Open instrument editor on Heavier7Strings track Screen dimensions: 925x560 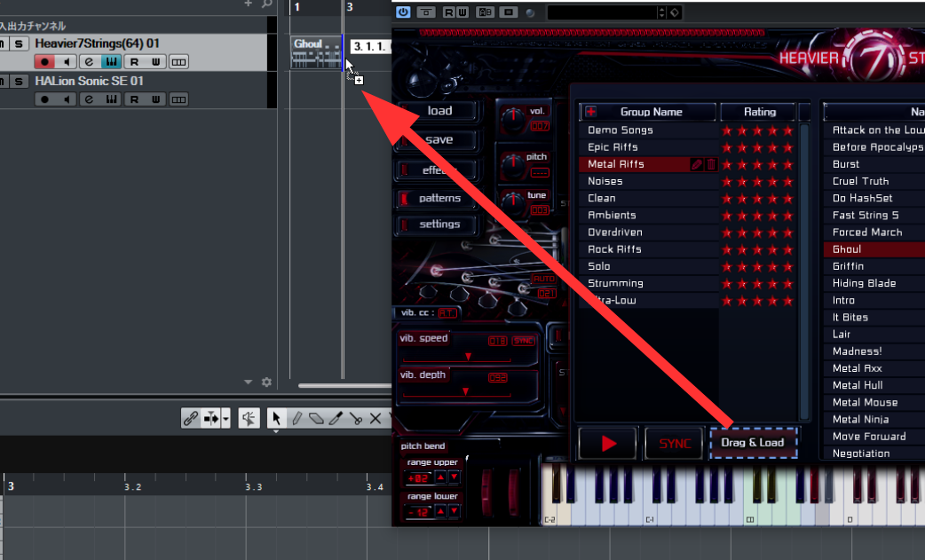point(111,62)
